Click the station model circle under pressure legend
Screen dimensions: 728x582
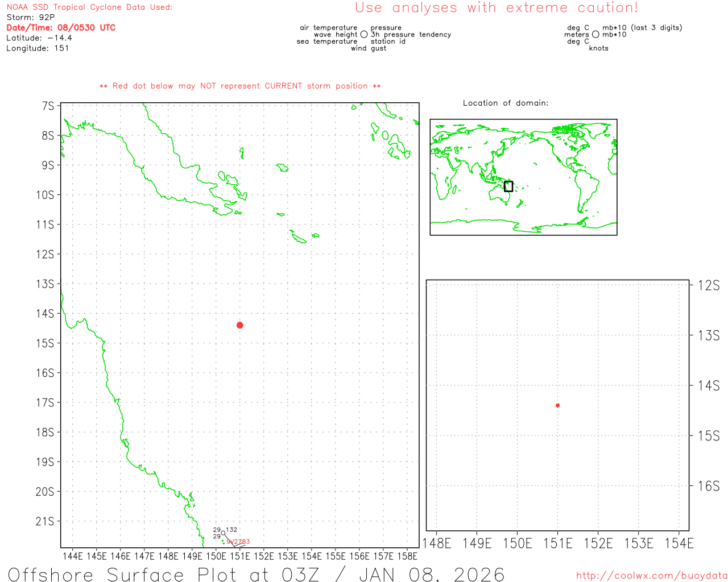tap(364, 35)
